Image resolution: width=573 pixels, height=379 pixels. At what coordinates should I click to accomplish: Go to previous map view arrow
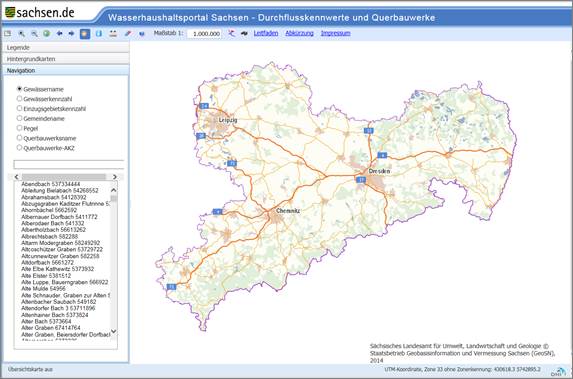(x=59, y=34)
